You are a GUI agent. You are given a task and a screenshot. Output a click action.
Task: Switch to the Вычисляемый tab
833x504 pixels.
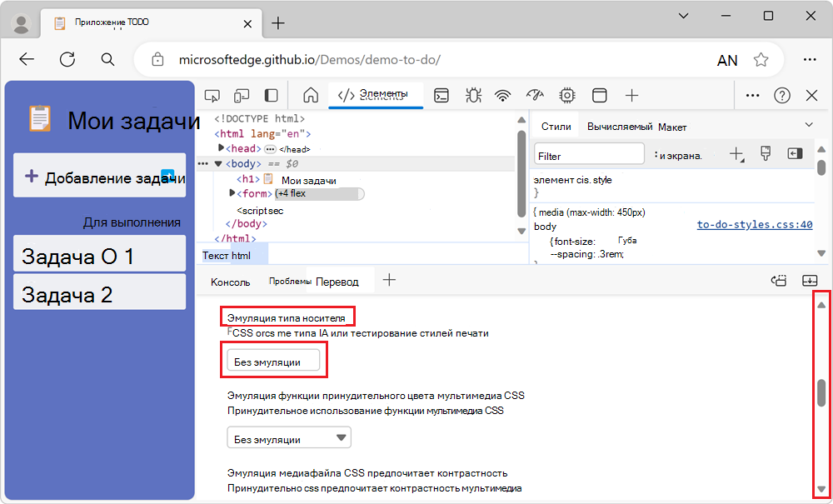click(x=620, y=127)
